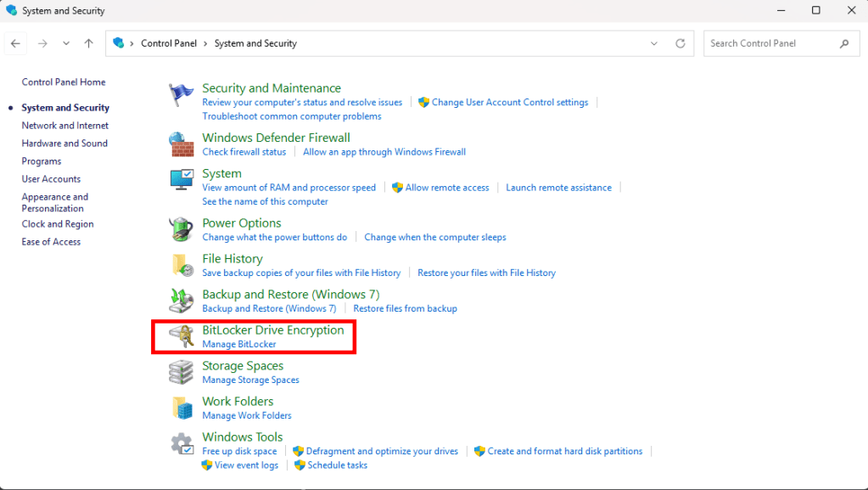Open Windows Defender Firewall heading
The image size is (868, 490).
(277, 138)
